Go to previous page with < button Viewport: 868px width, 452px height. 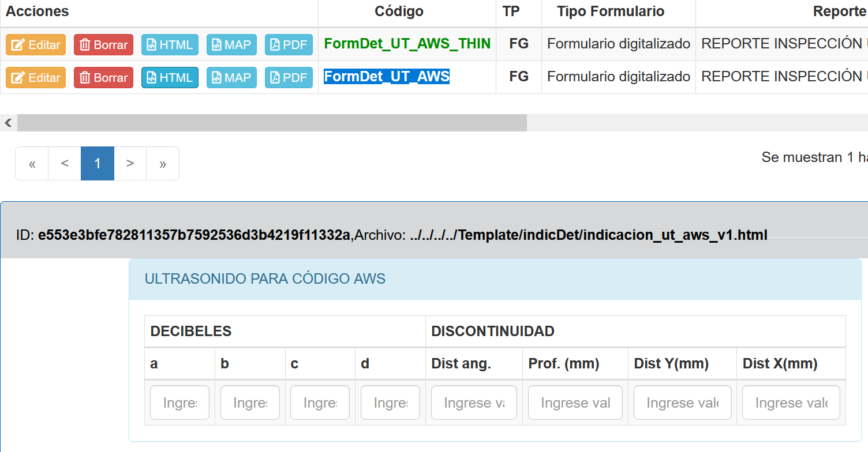(65, 164)
